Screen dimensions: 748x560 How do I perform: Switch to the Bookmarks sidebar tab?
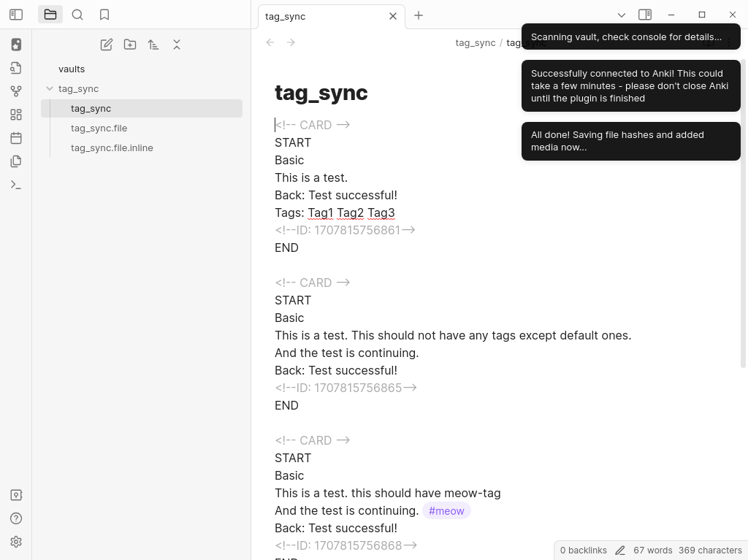[x=104, y=15]
